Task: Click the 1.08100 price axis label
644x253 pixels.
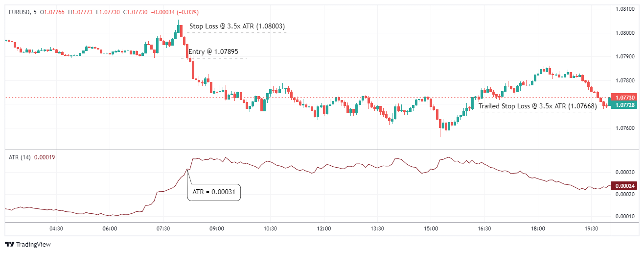Action: coord(625,9)
